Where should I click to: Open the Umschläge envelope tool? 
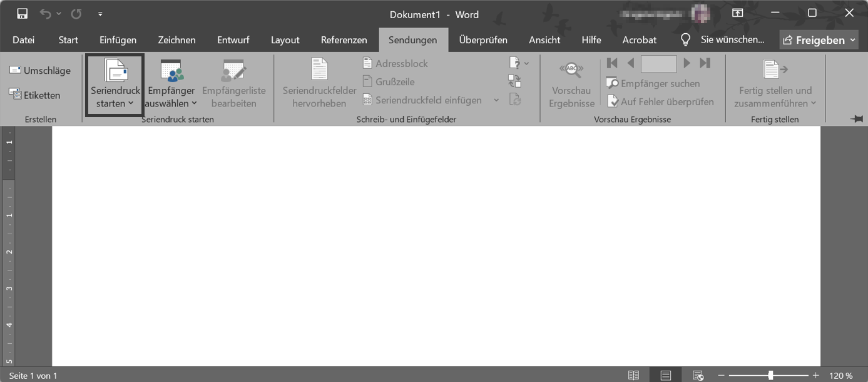tap(40, 71)
